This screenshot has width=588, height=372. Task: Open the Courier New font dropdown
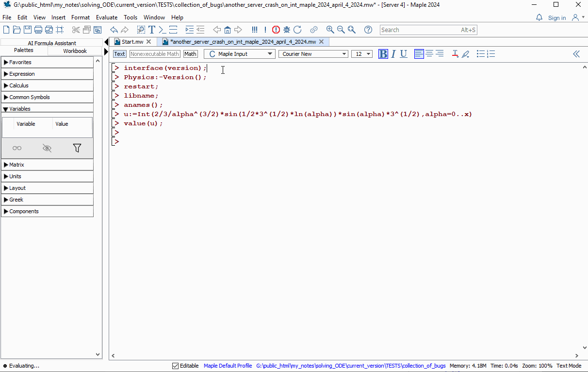[313, 54]
